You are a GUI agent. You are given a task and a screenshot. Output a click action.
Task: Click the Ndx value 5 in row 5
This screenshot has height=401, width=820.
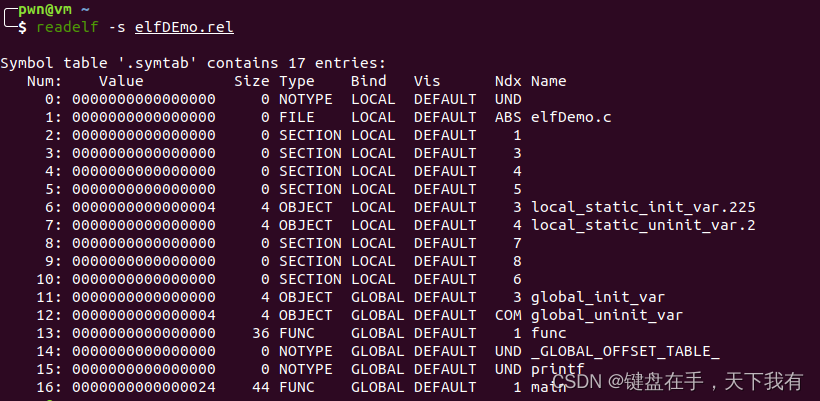517,189
